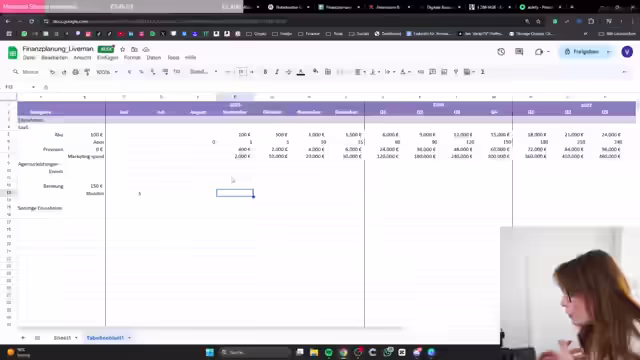Open the zoom 100% dropdown
Viewport: 640px width, 360px height.
tap(107, 72)
